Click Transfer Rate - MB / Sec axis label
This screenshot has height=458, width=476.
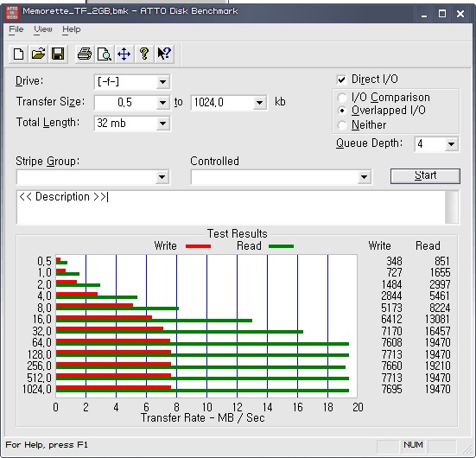pyautogui.click(x=203, y=418)
